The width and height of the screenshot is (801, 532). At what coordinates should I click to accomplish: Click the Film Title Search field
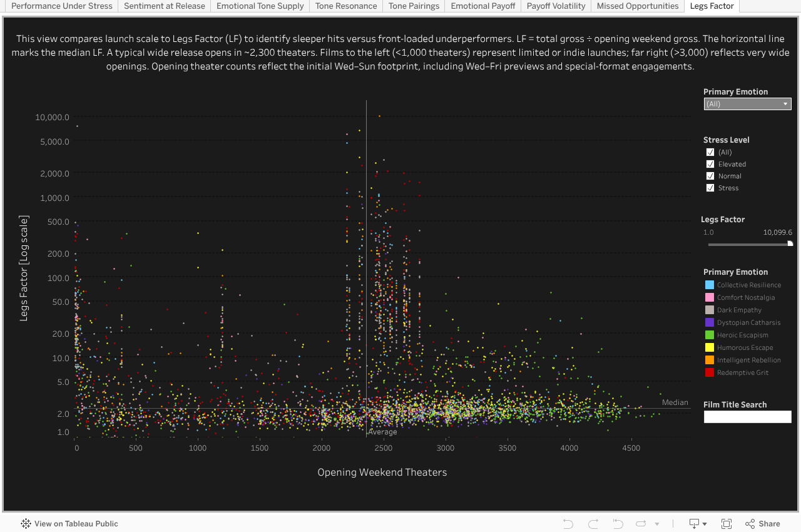(x=747, y=417)
